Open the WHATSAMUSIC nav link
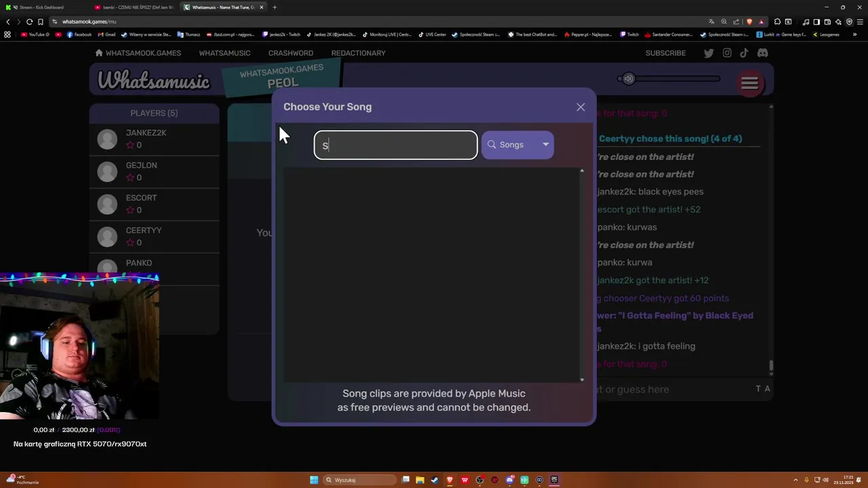The height and width of the screenshot is (488, 868). pyautogui.click(x=224, y=53)
